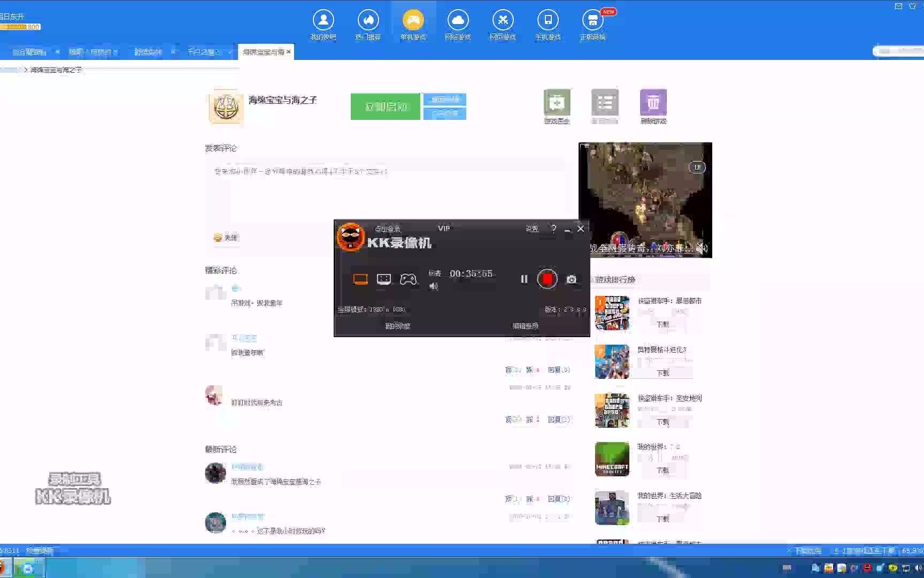Click shirt skin icon at top right

913,6
